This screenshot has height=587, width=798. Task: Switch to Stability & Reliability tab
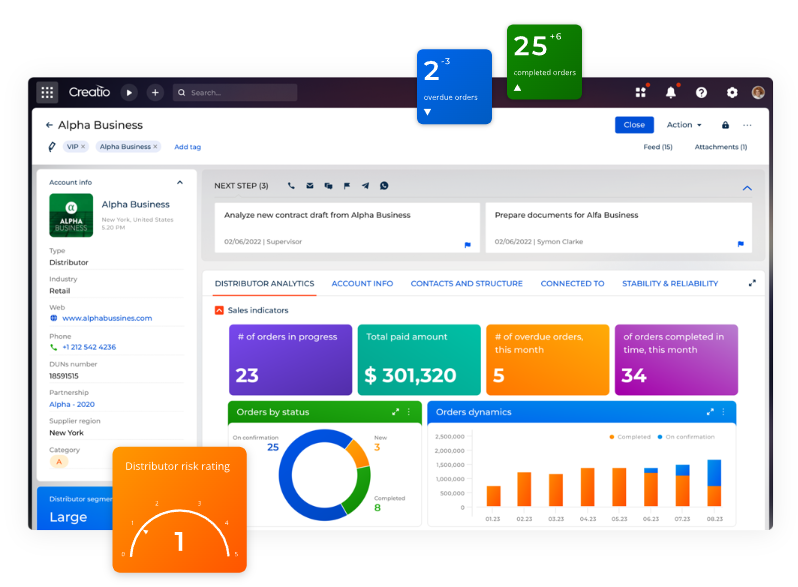point(670,284)
